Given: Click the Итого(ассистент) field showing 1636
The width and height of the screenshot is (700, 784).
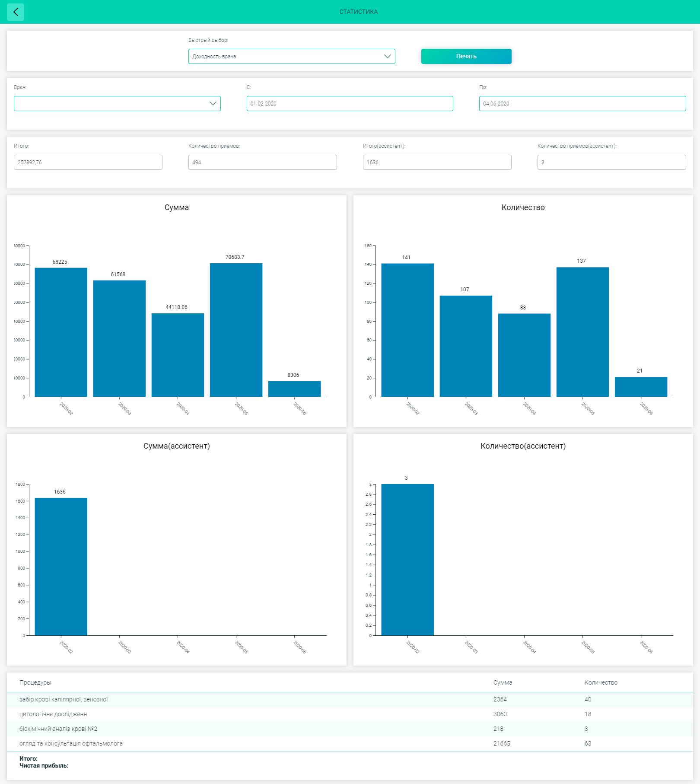Looking at the screenshot, I should pyautogui.click(x=437, y=162).
